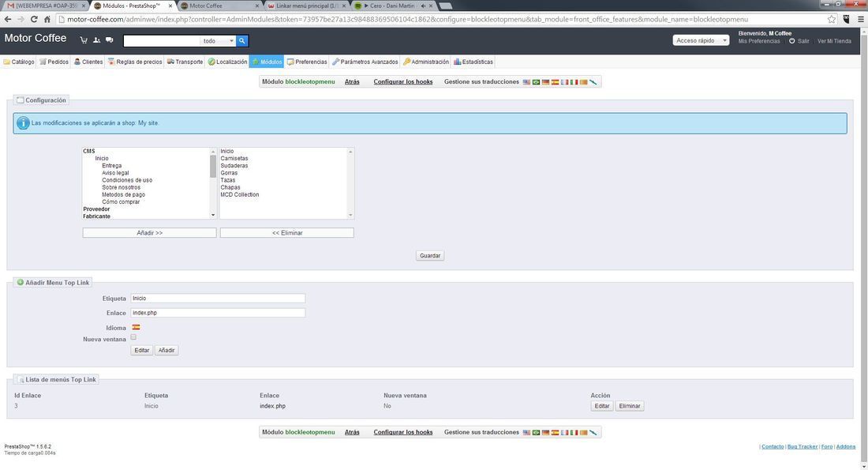This screenshot has width=868, height=470.
Task: Open the Chrome hamburger menu
Action: pos(861,19)
